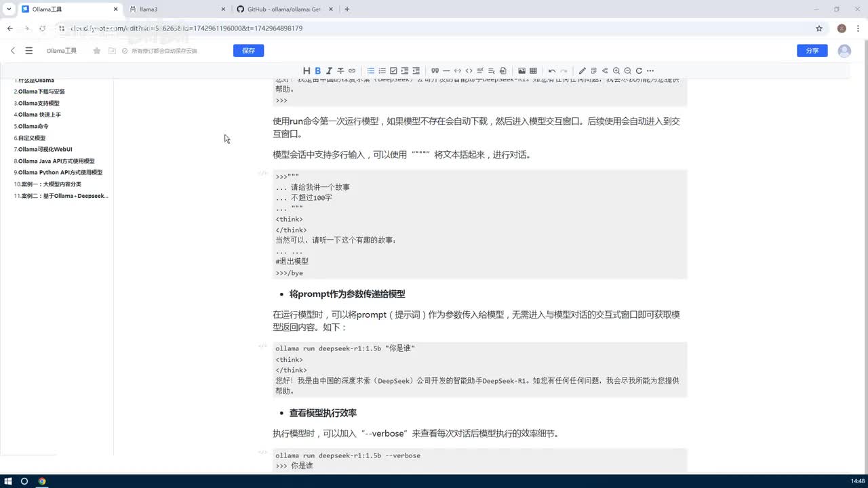
Task: Undo the last edit
Action: (552, 70)
